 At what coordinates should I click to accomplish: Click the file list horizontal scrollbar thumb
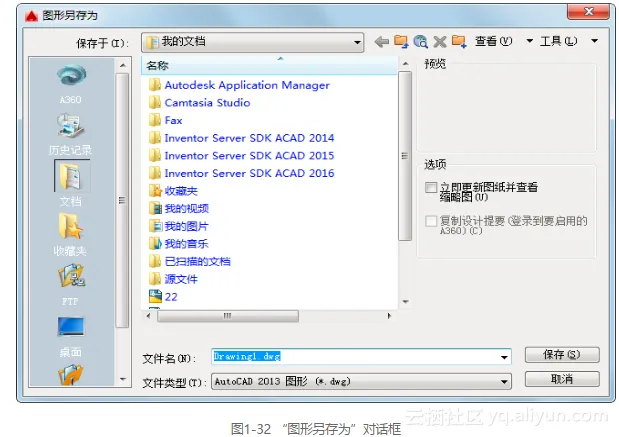(228, 316)
